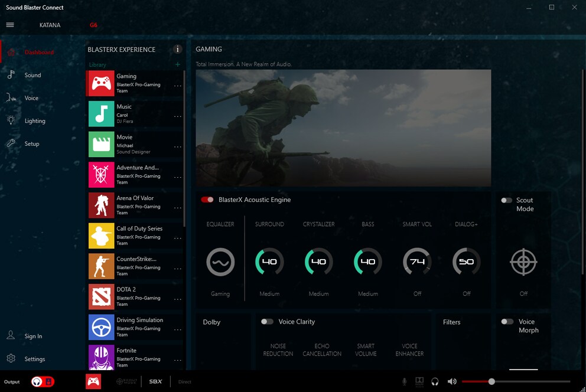The width and height of the screenshot is (586, 392).
Task: Open the Dashboard section
Action: [39, 53]
